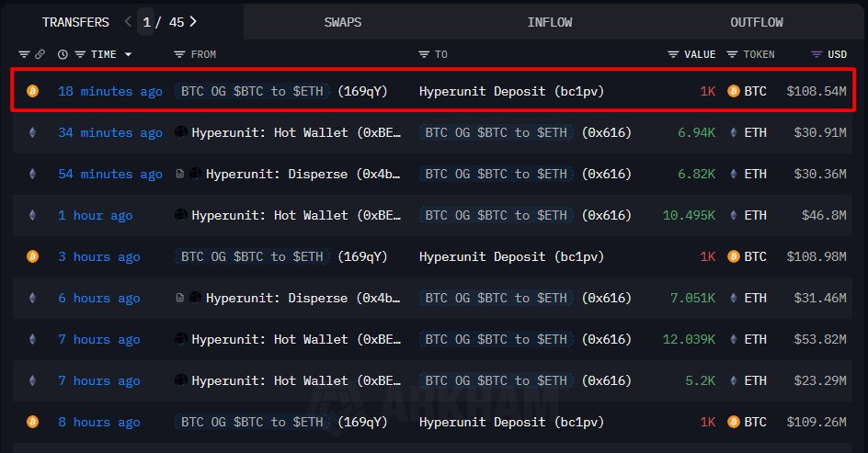This screenshot has height=453, width=868.
Task: Open the leftmost filter icon in header
Action: click(24, 54)
